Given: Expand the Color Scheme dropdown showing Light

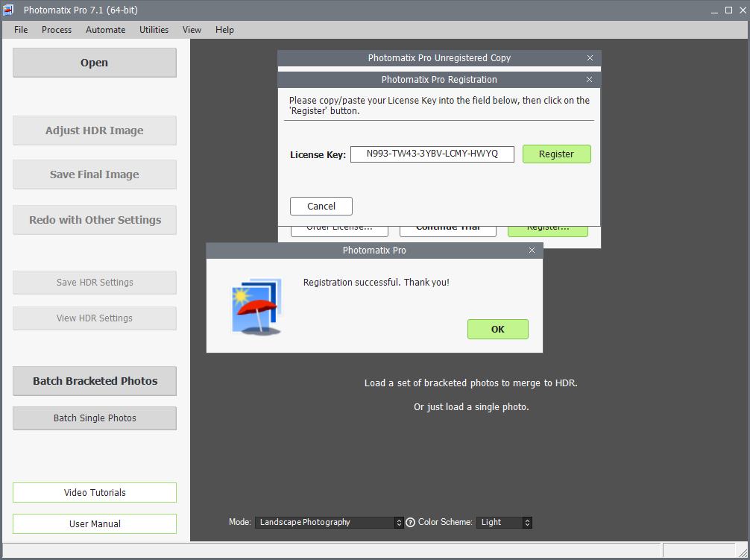Looking at the screenshot, I should point(504,522).
